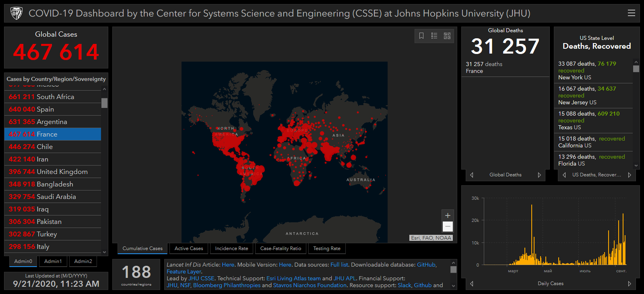The width and height of the screenshot is (644, 294).
Task: Select Italy in country list
Action: coord(53,246)
